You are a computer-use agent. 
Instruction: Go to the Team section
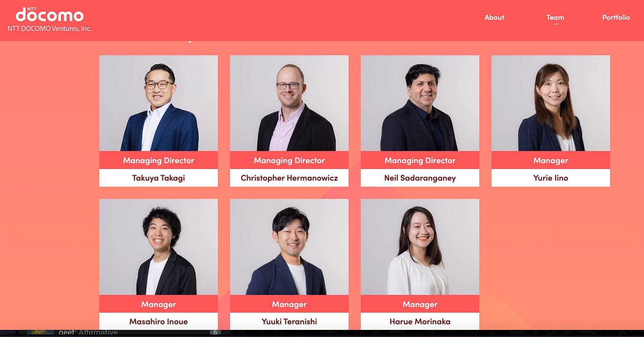pyautogui.click(x=555, y=18)
